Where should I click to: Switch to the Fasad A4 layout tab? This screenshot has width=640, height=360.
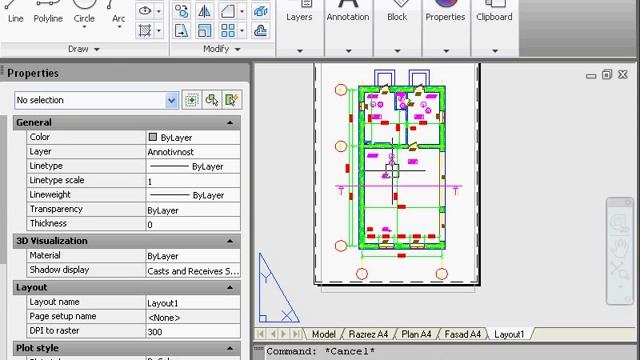coord(463,334)
